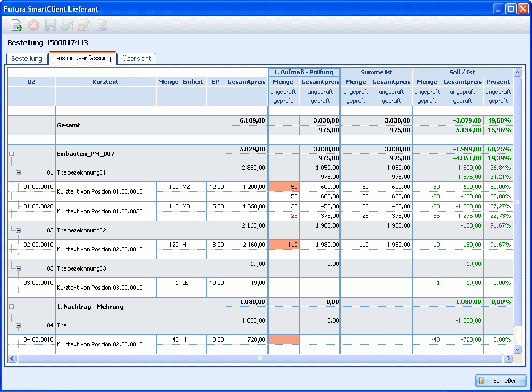The image size is (532, 392).
Task: Click the red delete icon in toolbar
Action: 33,25
